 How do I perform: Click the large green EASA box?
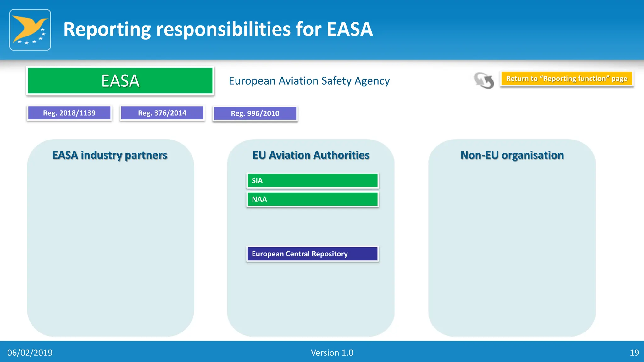click(x=120, y=81)
